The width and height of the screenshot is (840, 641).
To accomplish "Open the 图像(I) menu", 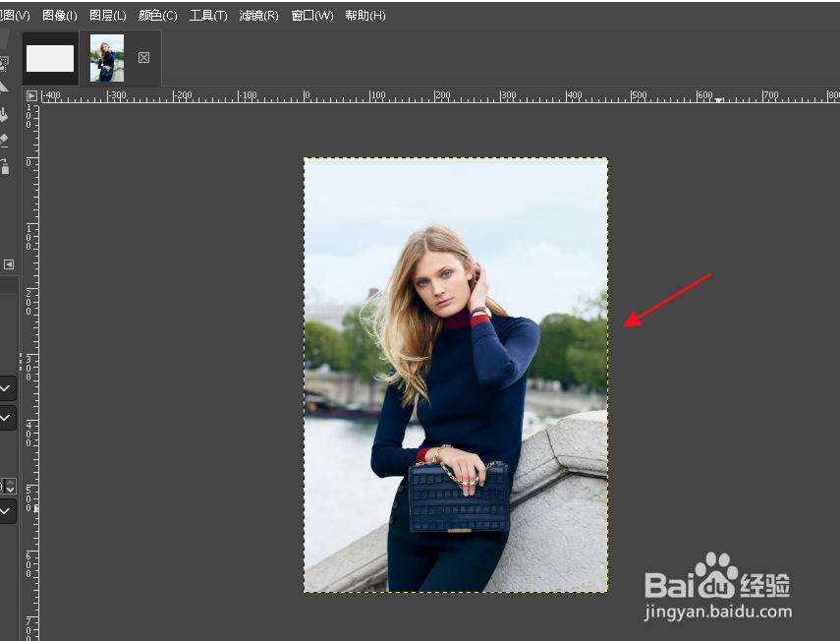I will 60,16.
